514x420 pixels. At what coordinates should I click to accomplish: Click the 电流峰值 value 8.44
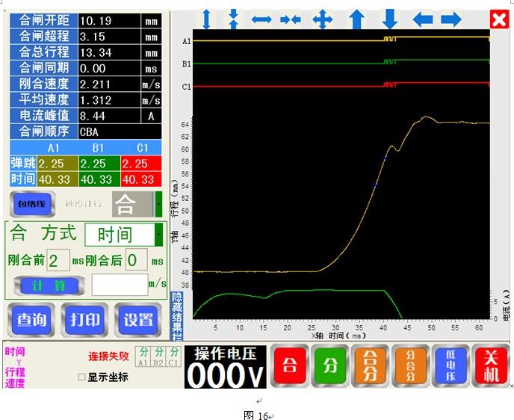click(110, 116)
